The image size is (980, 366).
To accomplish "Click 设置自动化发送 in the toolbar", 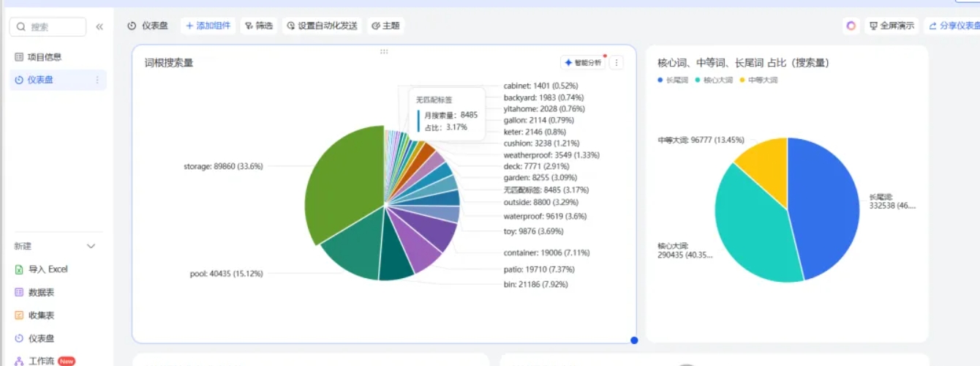I will point(322,26).
